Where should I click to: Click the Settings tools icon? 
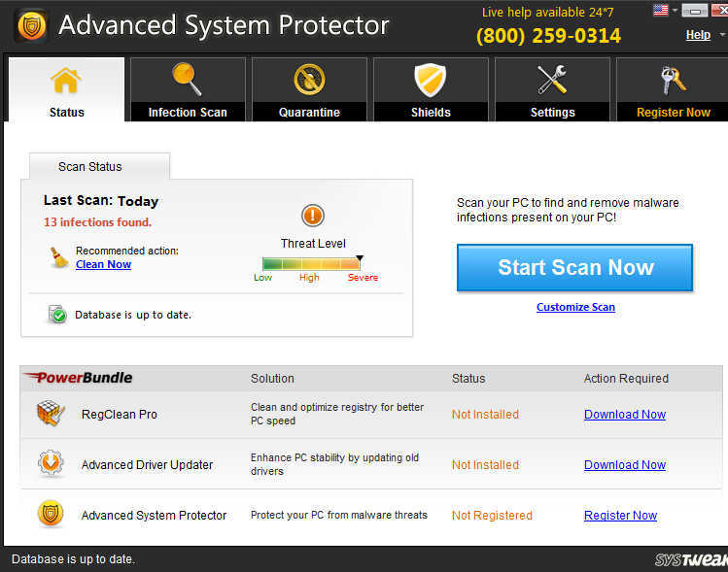tap(552, 80)
